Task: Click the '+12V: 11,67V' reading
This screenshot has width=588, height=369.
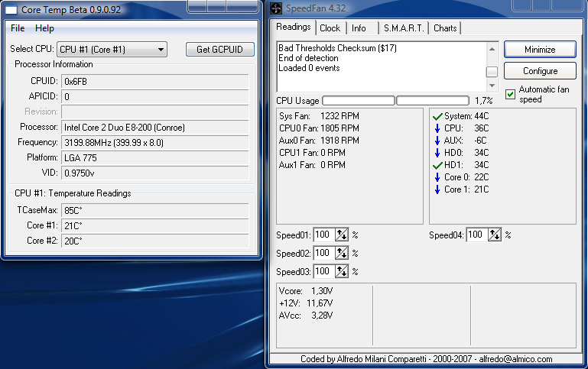Action: [x=306, y=303]
